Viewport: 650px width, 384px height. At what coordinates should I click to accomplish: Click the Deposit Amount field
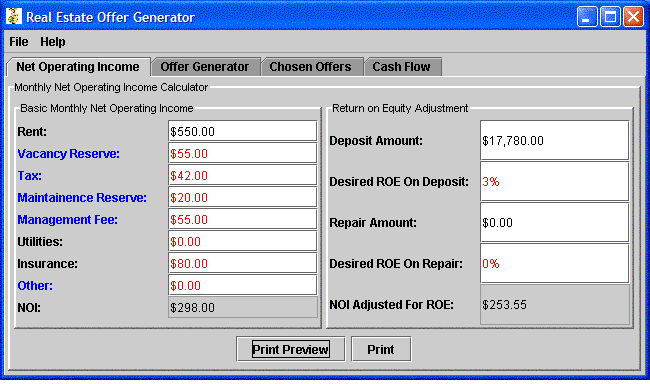554,141
